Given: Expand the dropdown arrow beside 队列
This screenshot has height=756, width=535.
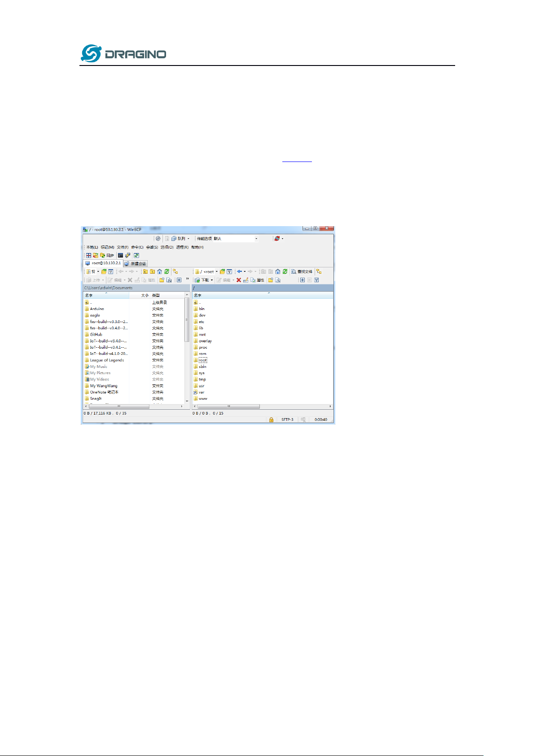Looking at the screenshot, I should [189, 239].
